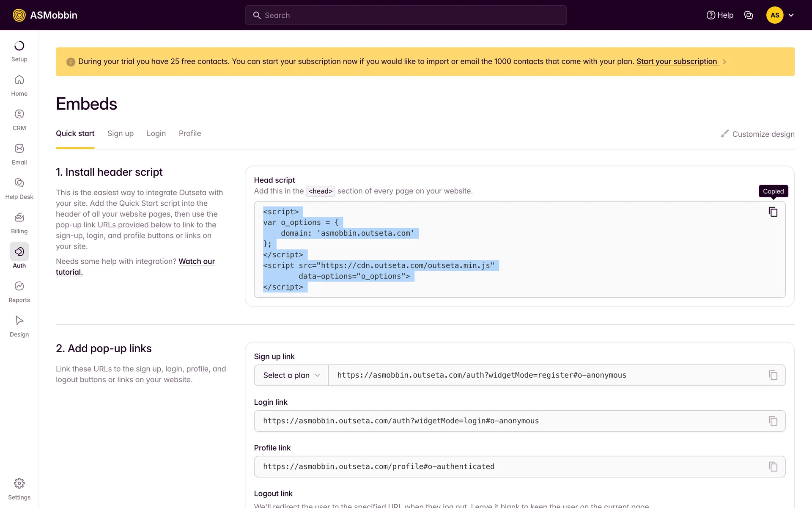Open Billing section icon
This screenshot has width=812, height=508.
point(19,218)
